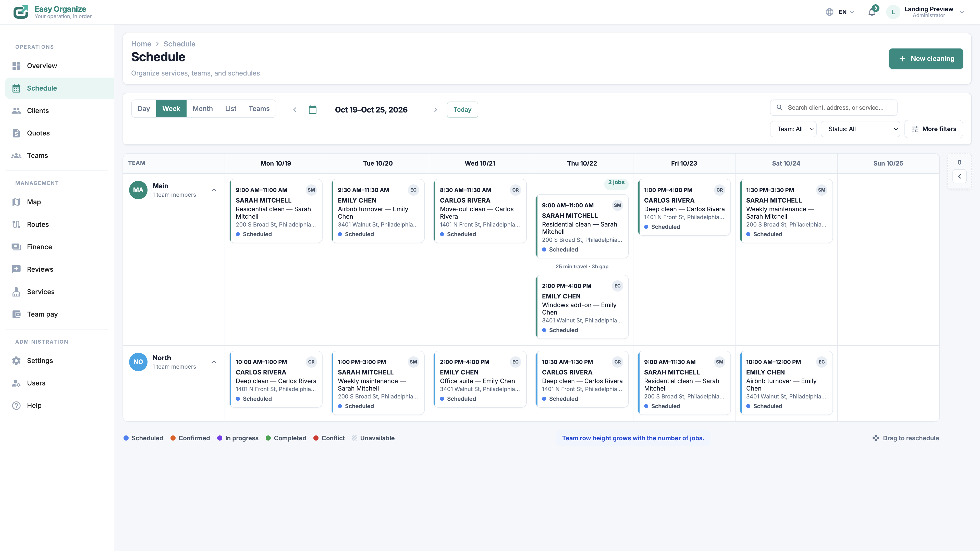Screen dimensions: 980x551
Task: Click the Users icon
Action: point(16,383)
